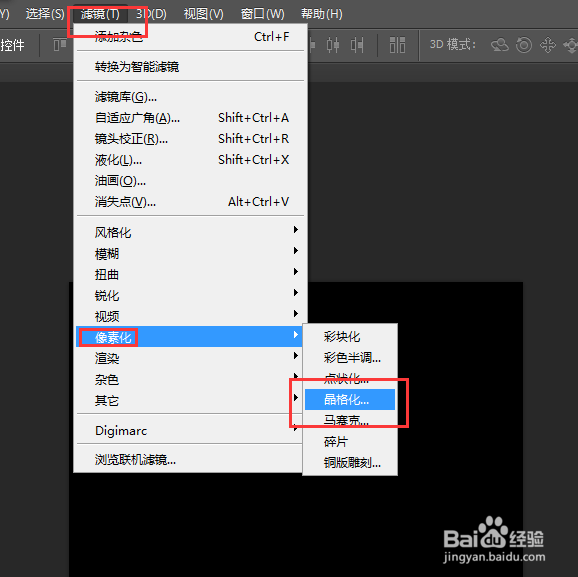
Task: Click the auto-align layers icon
Action: click(397, 45)
